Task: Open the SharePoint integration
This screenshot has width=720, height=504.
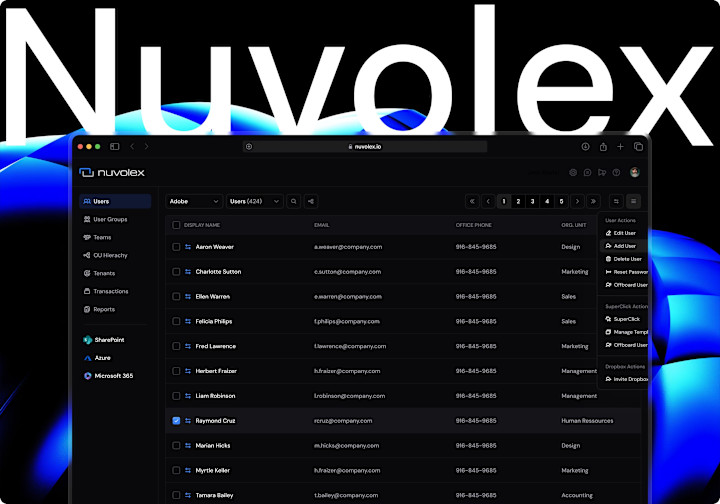Action: click(104, 340)
